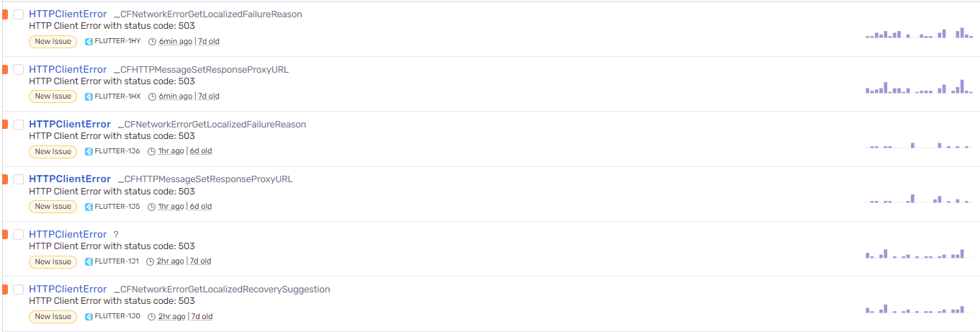Viewport: 980px width, 332px height.
Task: Tick the checkbox for issue FLUTTER-1J6
Action: pyautogui.click(x=18, y=125)
